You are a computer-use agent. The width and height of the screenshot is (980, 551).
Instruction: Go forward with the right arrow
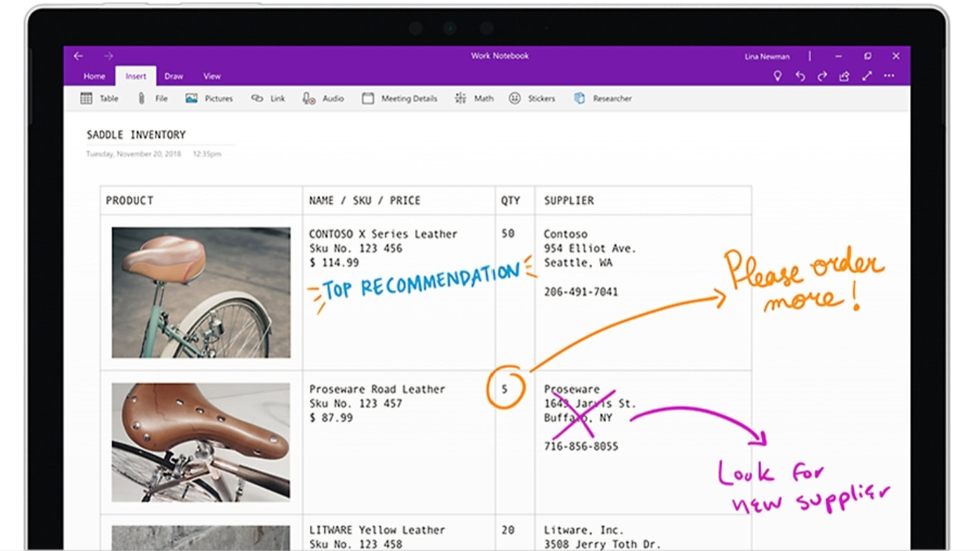click(x=108, y=56)
